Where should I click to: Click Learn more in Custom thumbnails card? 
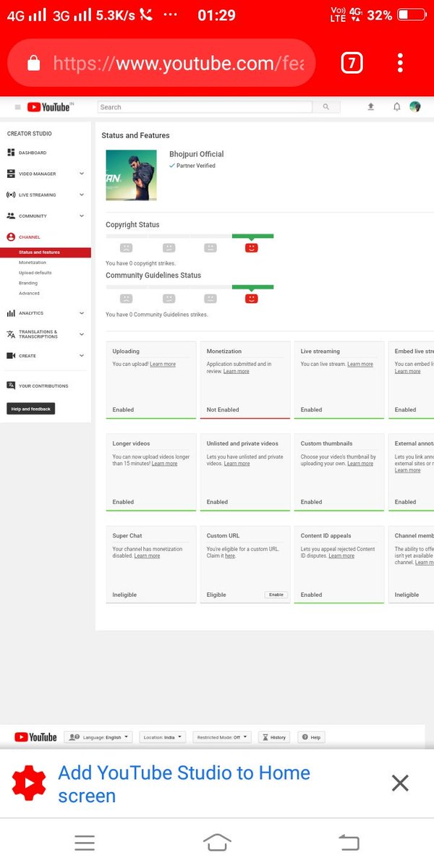pyautogui.click(x=360, y=464)
